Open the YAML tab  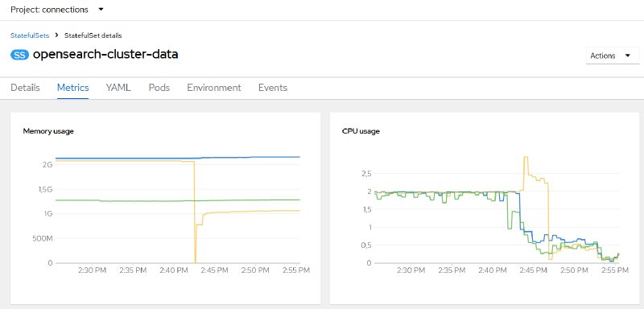pos(118,88)
